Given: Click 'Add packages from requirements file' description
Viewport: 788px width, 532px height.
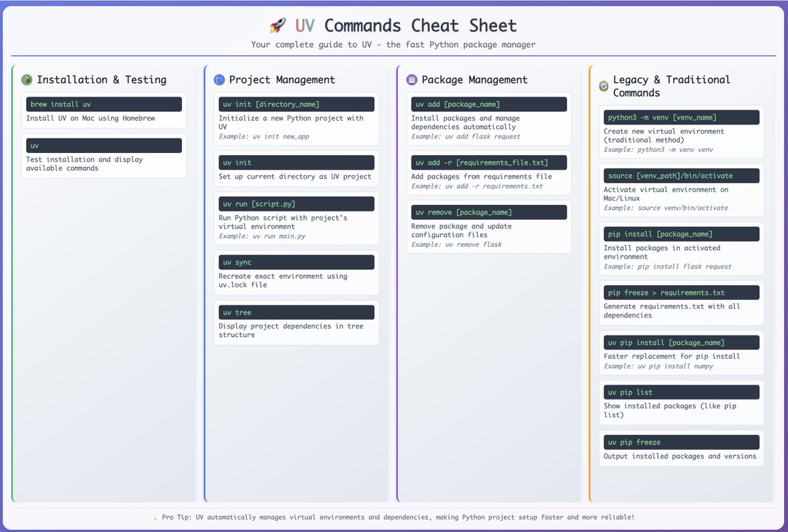Looking at the screenshot, I should point(481,176).
